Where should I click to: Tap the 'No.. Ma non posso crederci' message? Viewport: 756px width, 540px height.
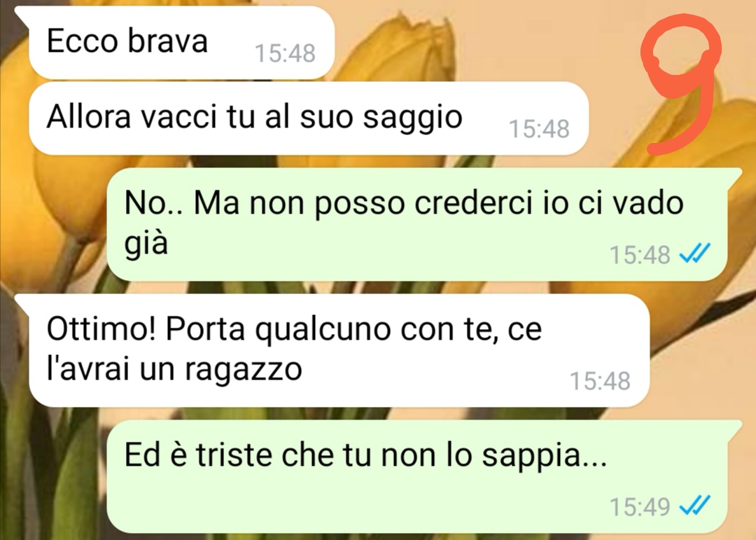pos(416,224)
